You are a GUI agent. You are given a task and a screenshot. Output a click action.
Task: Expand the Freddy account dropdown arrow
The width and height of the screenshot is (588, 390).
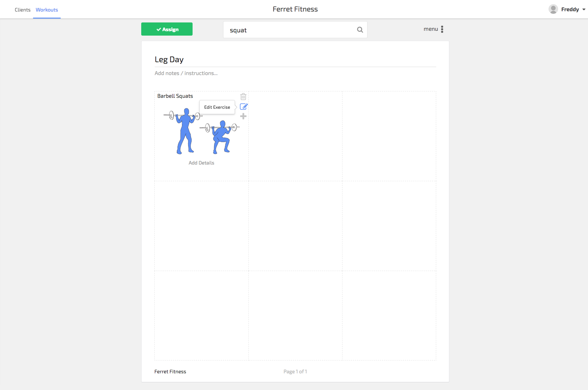click(584, 9)
